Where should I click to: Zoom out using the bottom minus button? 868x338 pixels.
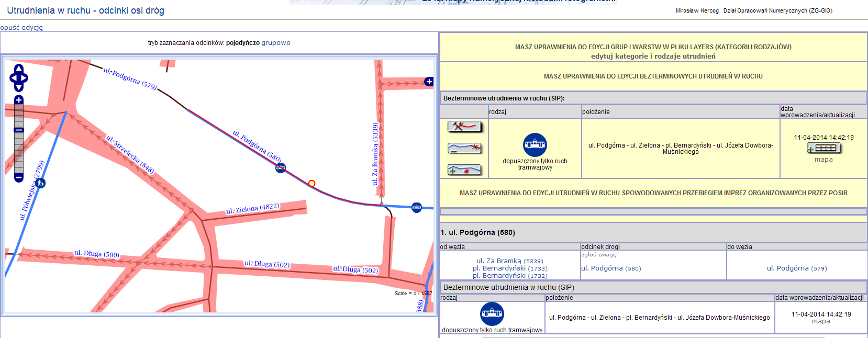point(19,178)
